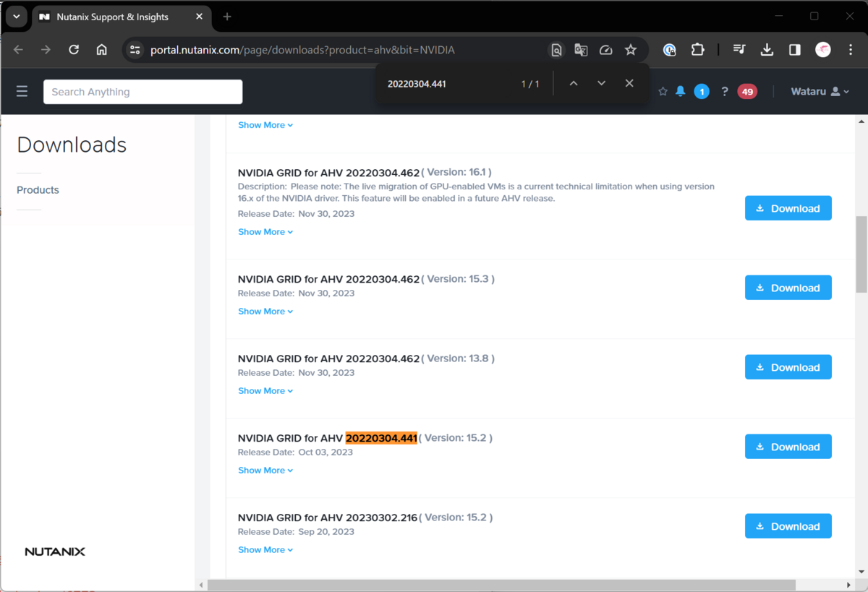The height and width of the screenshot is (592, 868).
Task: Download NVIDIA GRID 20220304.462 Version 16.1
Action: pos(788,208)
